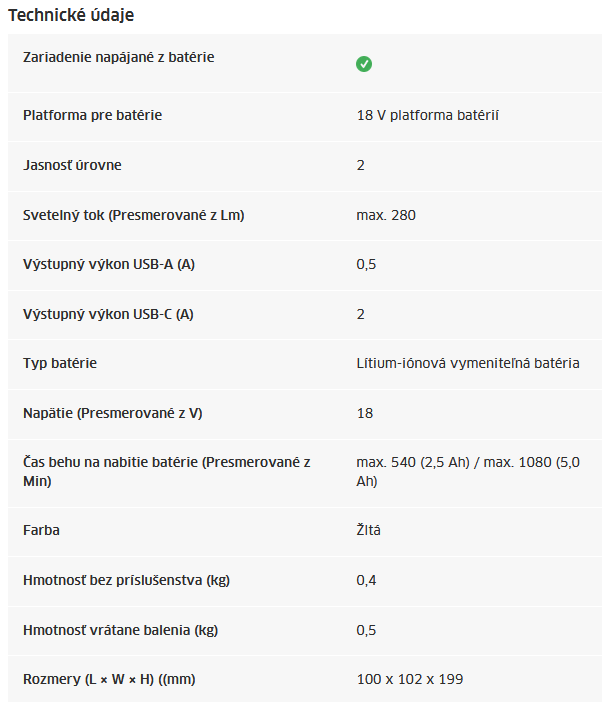Click the "Platforma pre batérie" row label
Viewport: 602px width, 702px height.
(x=92, y=115)
